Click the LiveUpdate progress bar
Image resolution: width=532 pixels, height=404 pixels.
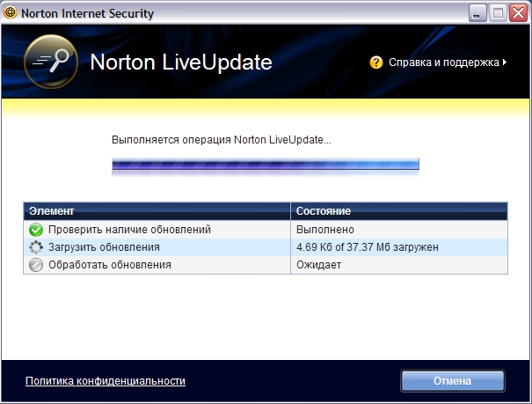[266, 165]
